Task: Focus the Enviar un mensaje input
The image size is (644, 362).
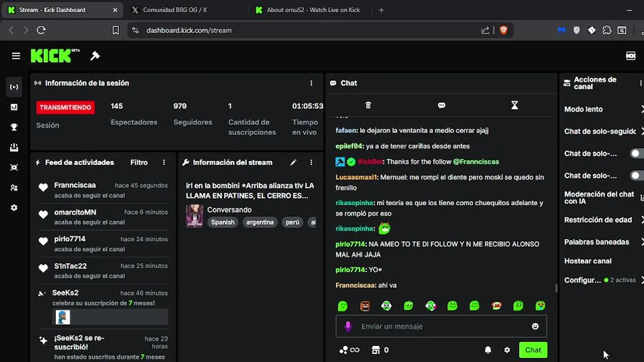Action: coord(441,326)
